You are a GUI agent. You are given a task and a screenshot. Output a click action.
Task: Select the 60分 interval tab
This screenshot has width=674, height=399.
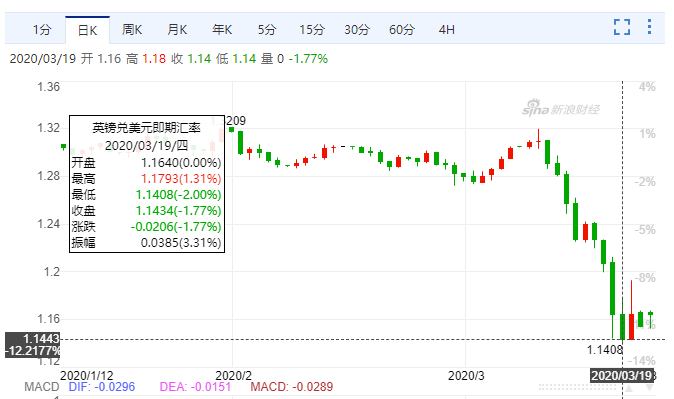pyautogui.click(x=402, y=30)
